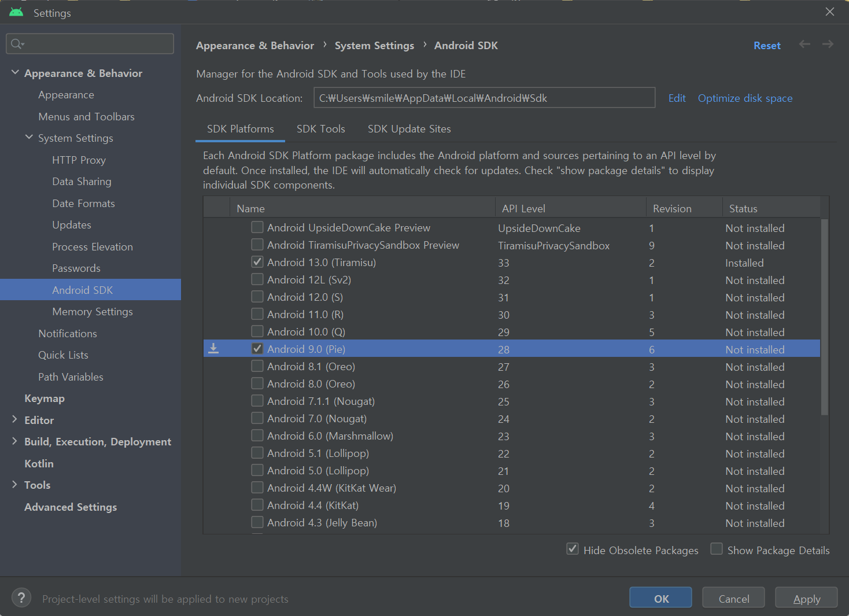The width and height of the screenshot is (849, 616).
Task: Uncheck Android 9.0 (Pie) checkbox
Action: click(257, 349)
